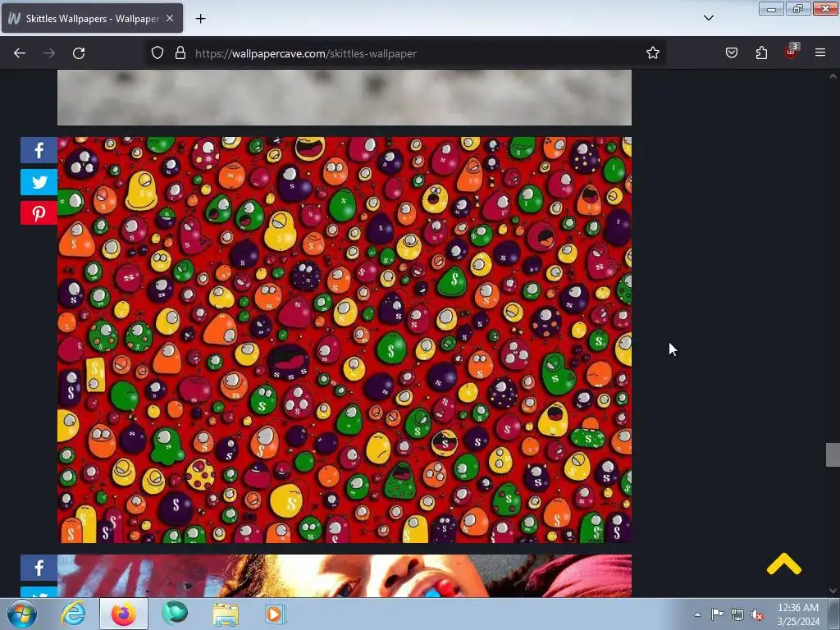The height and width of the screenshot is (630, 840).
Task: Open the Windows Start menu
Action: (x=22, y=614)
